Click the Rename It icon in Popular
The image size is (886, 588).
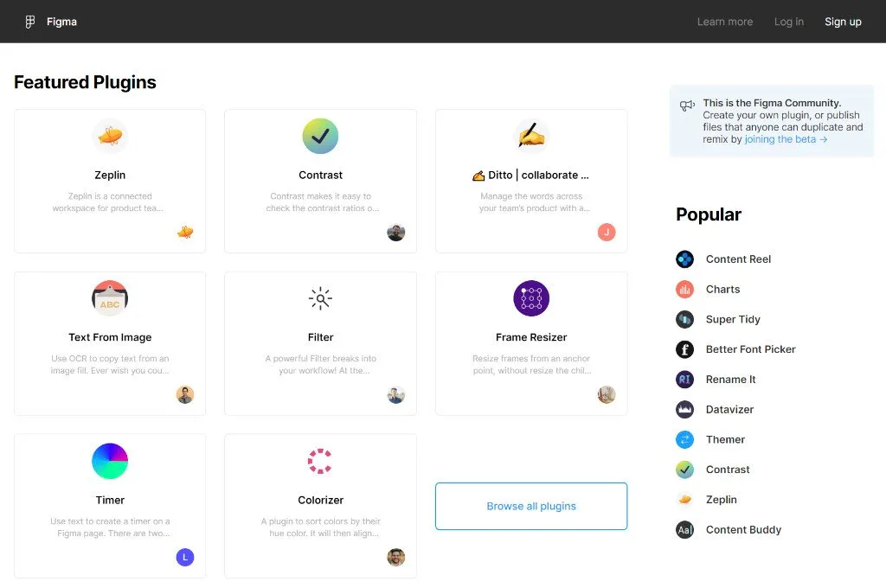point(685,379)
